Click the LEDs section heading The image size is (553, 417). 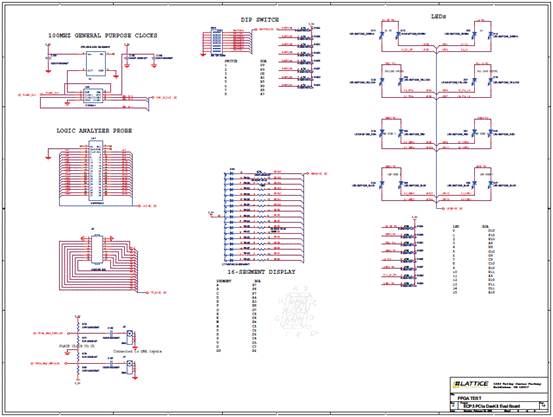(x=439, y=17)
